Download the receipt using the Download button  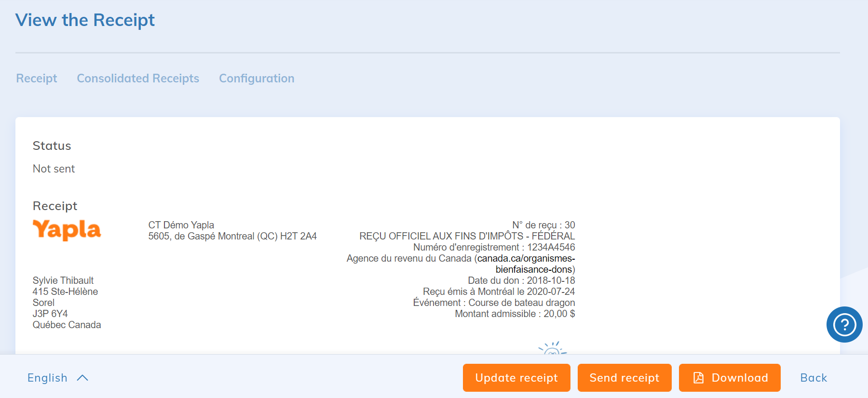pyautogui.click(x=729, y=378)
